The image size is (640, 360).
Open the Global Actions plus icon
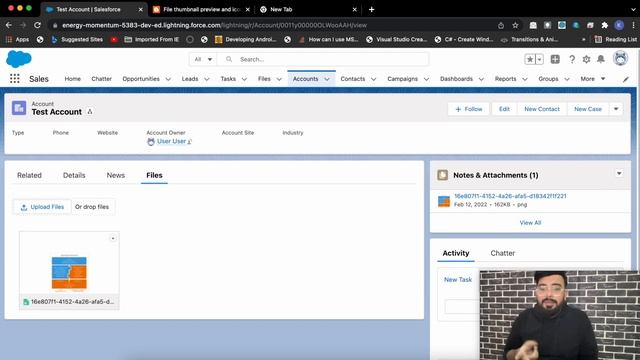555,59
